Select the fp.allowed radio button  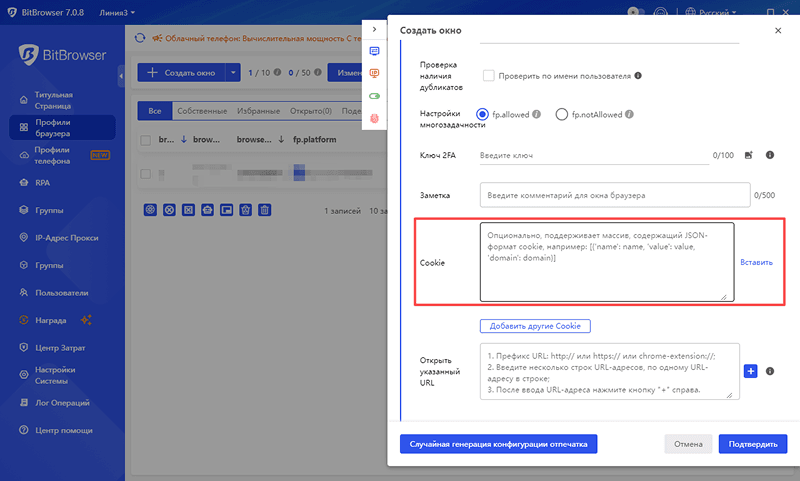(484, 115)
